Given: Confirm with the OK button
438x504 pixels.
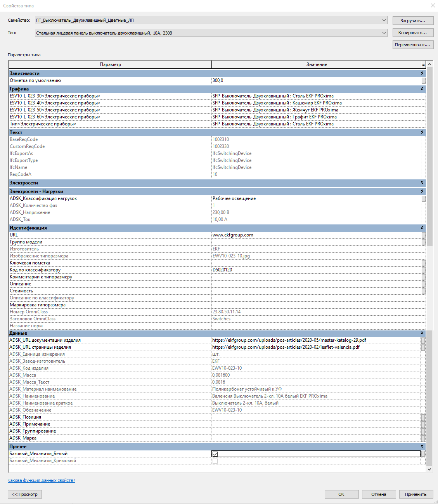Looking at the screenshot, I should coord(341,494).
